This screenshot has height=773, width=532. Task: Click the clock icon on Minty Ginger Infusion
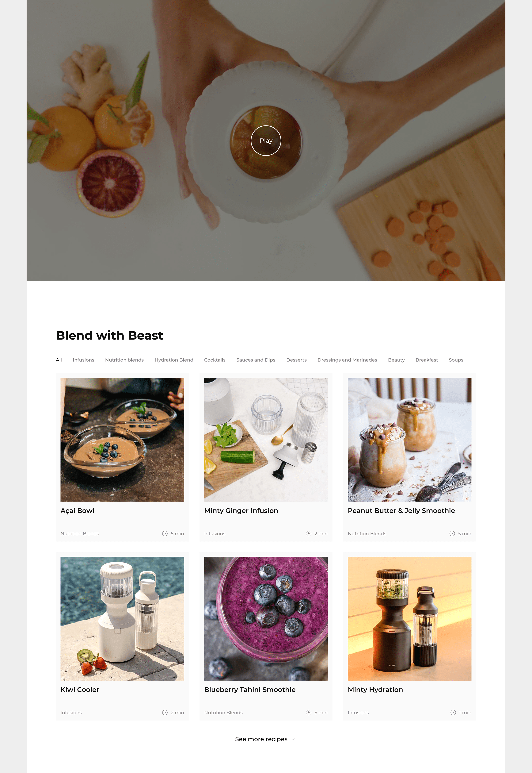click(x=308, y=533)
